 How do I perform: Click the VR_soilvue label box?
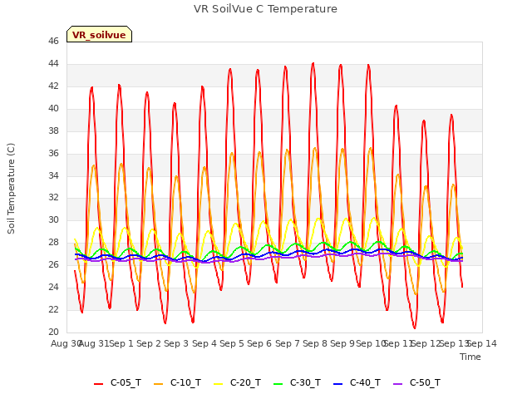click(99, 34)
